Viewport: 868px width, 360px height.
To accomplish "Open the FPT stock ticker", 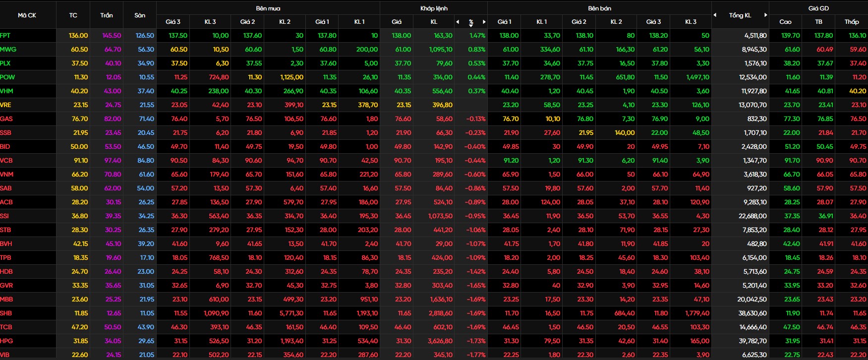I will click(x=5, y=36).
